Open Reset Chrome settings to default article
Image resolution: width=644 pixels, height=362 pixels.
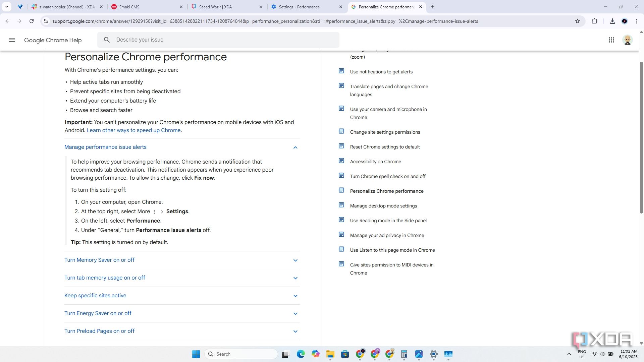[385, 147]
